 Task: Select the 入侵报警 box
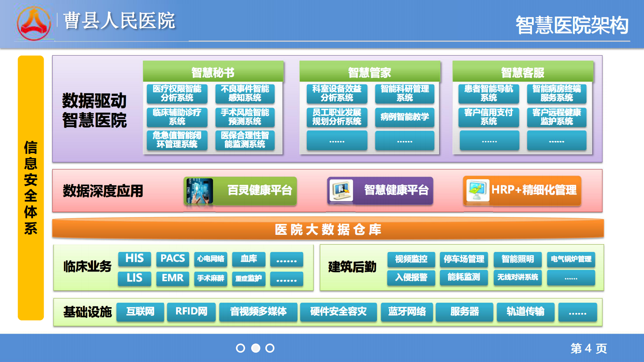(x=411, y=277)
